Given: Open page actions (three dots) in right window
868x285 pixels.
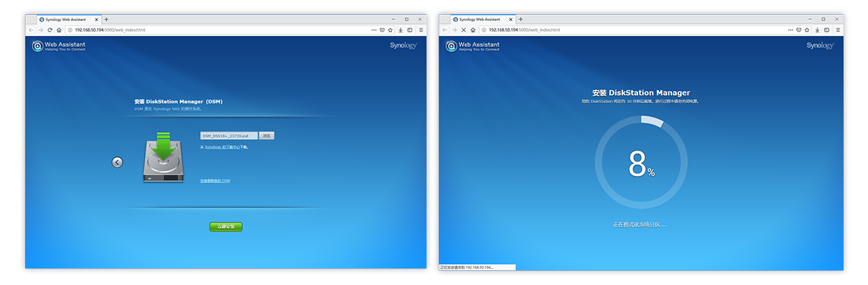Looking at the screenshot, I should click(x=791, y=30).
